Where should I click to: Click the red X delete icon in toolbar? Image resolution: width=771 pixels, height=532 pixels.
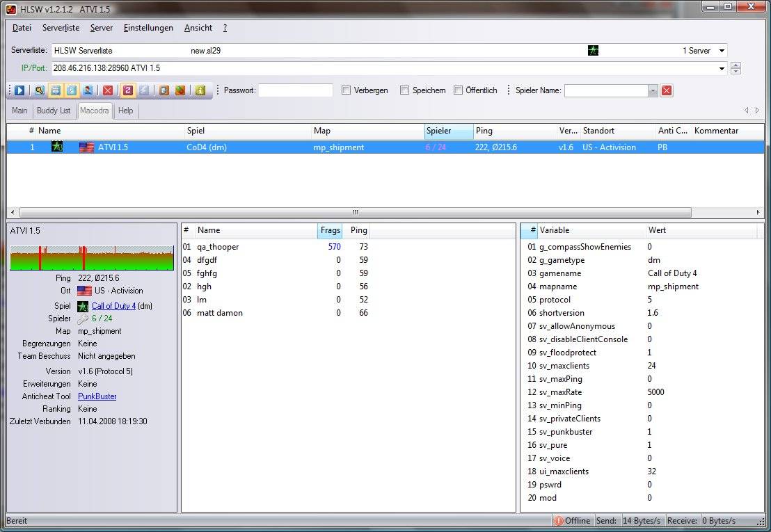tap(108, 90)
